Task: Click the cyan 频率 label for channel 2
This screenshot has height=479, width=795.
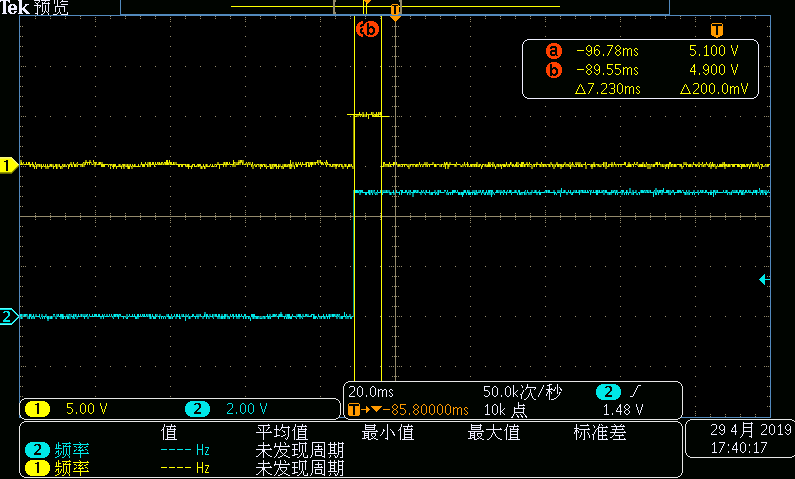Action: click(x=72, y=450)
